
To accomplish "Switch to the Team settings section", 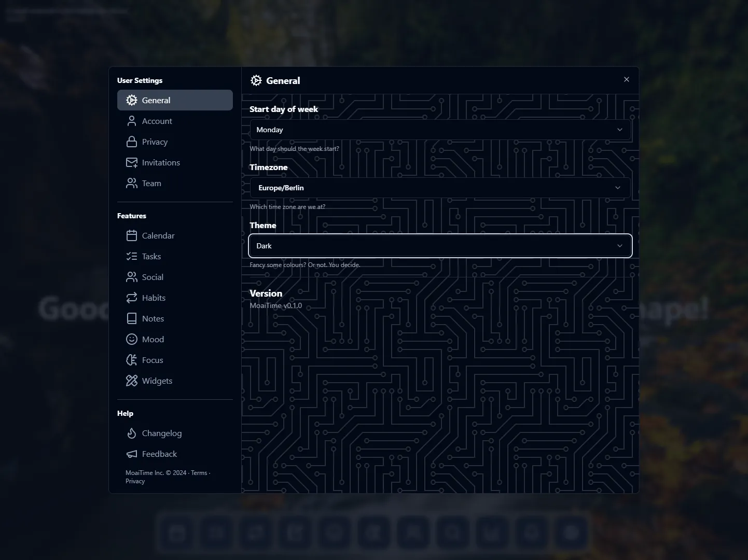I will (150, 184).
